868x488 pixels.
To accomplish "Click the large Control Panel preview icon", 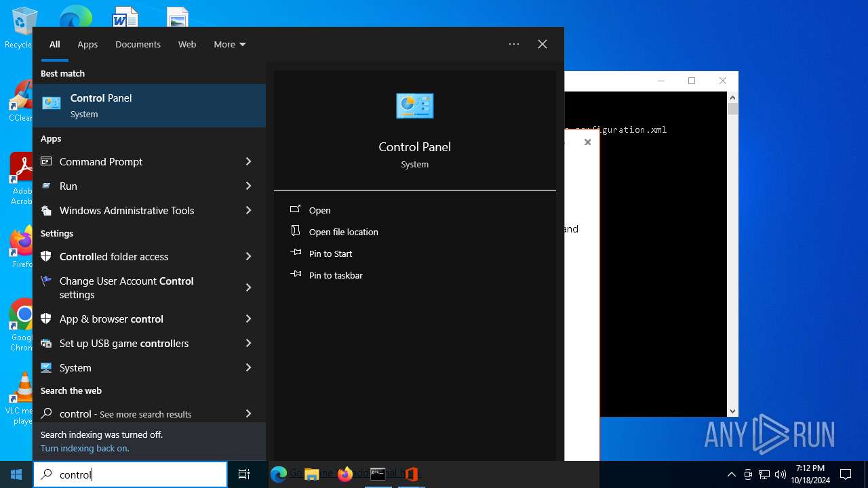I will 414,106.
